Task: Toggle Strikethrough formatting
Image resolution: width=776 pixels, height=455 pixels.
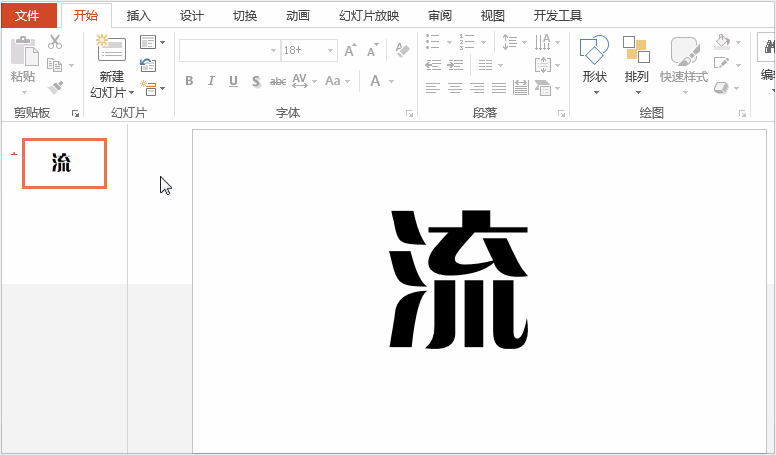Action: point(278,81)
